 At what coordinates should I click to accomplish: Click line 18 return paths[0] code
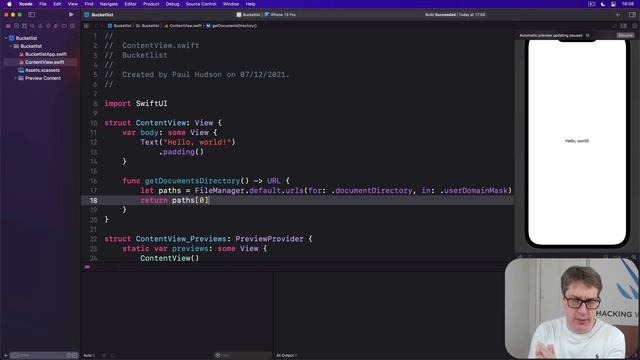pos(175,200)
